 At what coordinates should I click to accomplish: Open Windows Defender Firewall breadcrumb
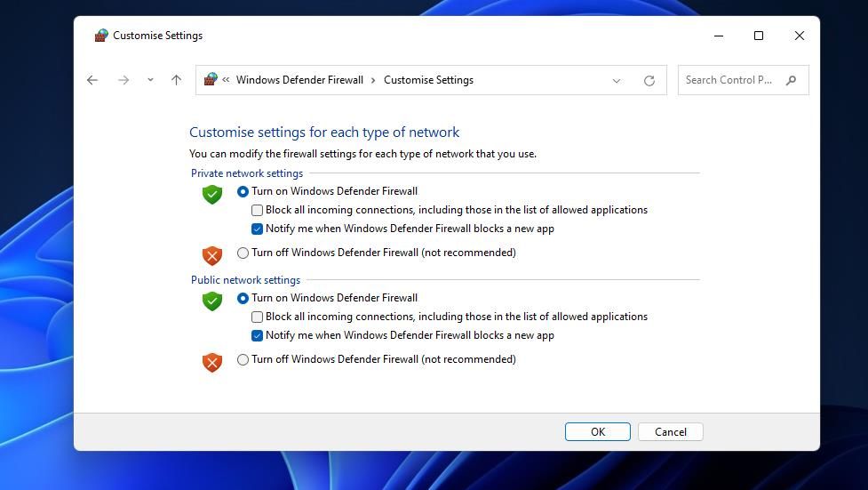(299, 80)
